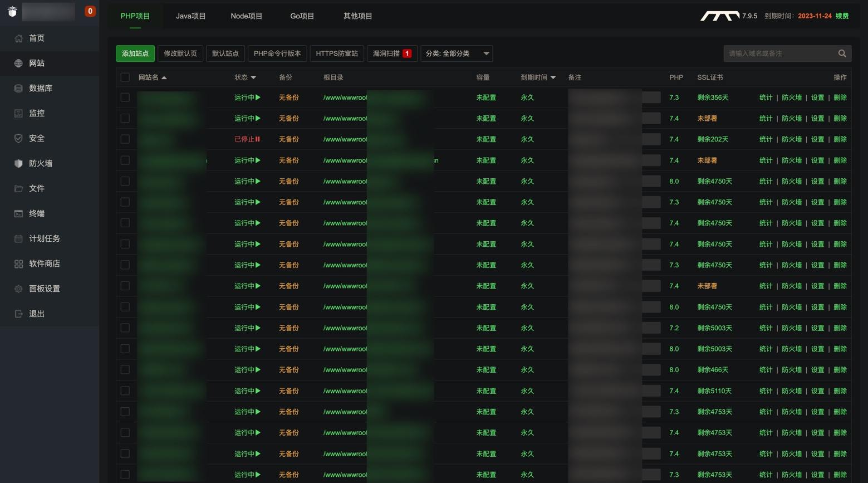Click the 修改默认页 button
The image size is (868, 483).
180,53
